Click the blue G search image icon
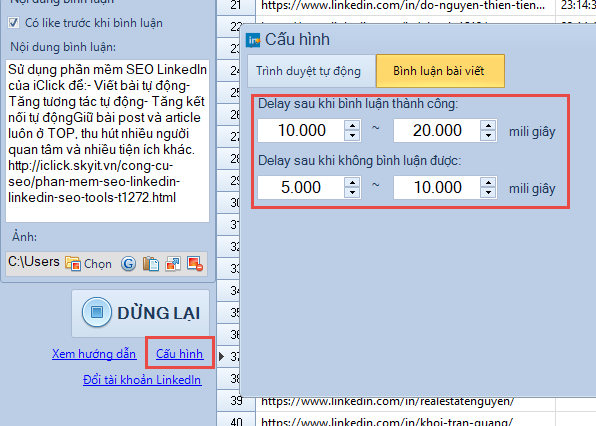This screenshot has width=596, height=426. click(x=128, y=263)
